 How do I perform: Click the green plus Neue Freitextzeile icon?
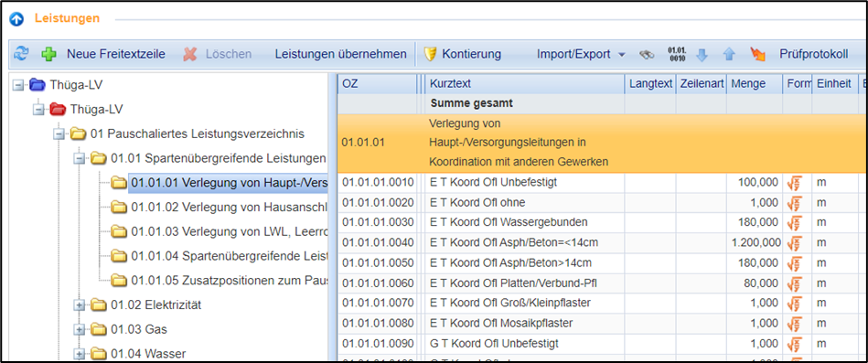pos(48,54)
